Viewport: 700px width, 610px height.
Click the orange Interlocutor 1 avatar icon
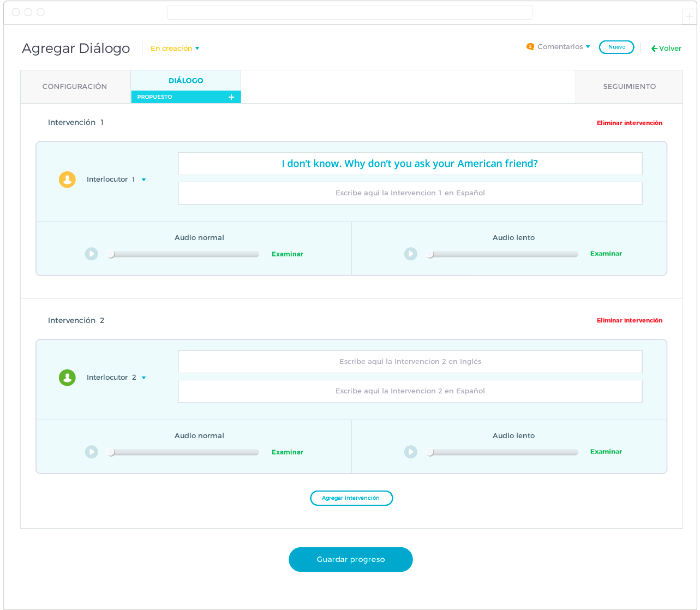(67, 180)
